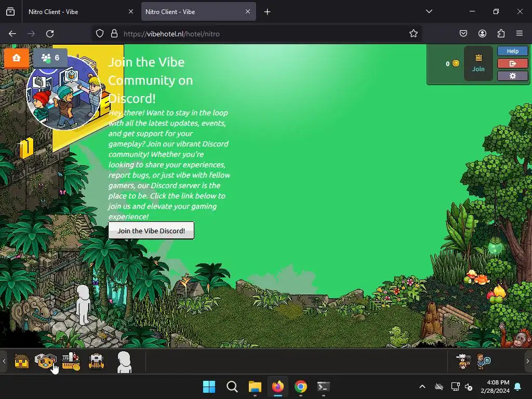This screenshot has height=399, width=532.
Task: Open the list all tabs dropdown
Action: (429, 11)
